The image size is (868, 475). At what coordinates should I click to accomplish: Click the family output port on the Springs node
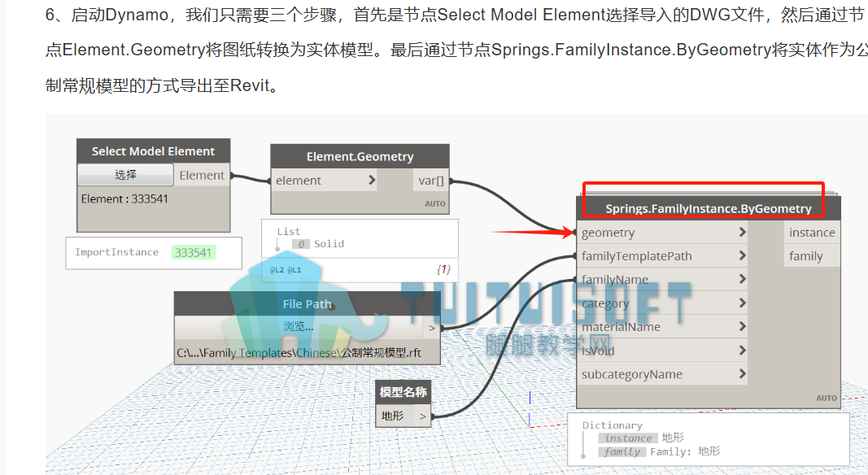[x=811, y=255]
